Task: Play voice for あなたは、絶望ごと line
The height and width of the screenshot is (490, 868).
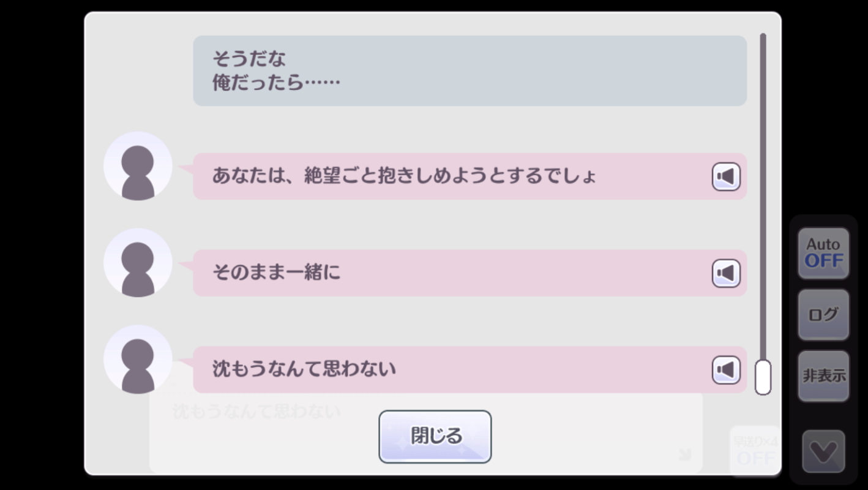Action: pos(726,177)
